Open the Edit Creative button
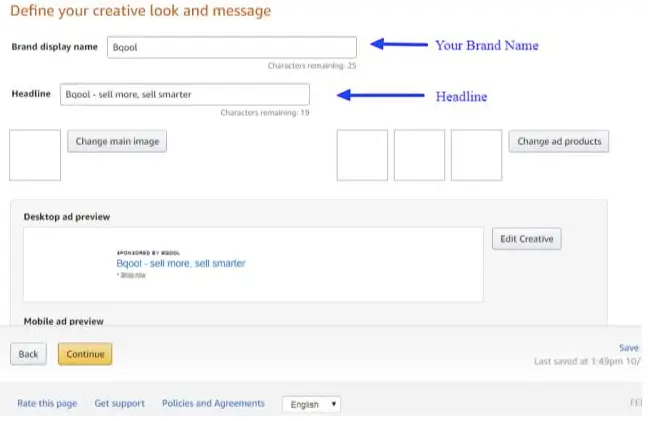648x421 pixels. [526, 239]
